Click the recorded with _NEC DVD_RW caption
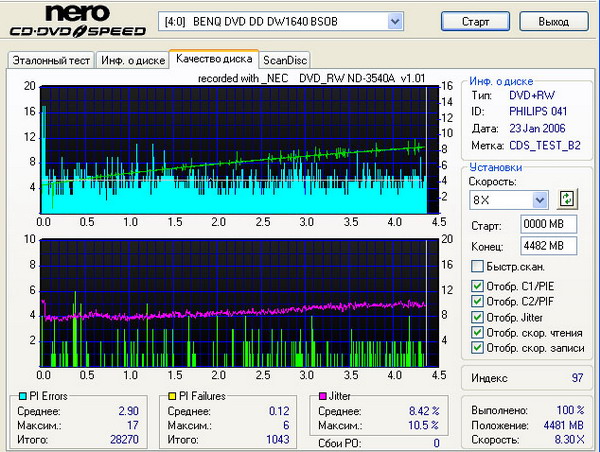 click(x=311, y=78)
